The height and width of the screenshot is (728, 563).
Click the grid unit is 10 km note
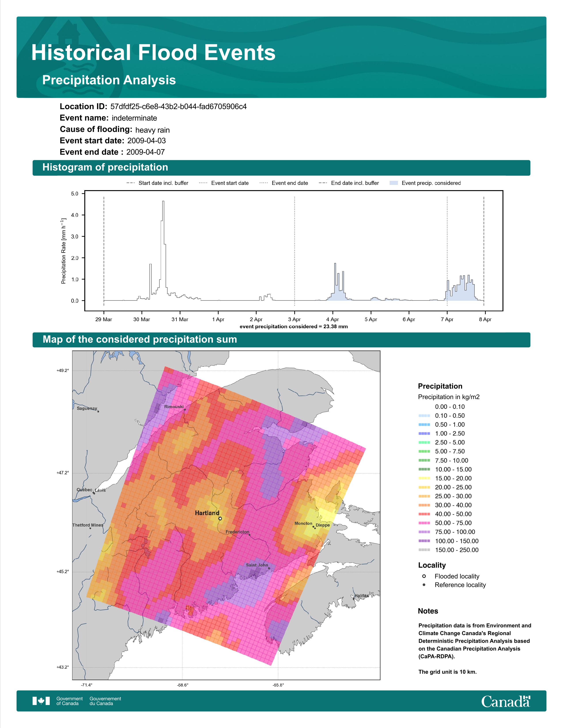[448, 672]
